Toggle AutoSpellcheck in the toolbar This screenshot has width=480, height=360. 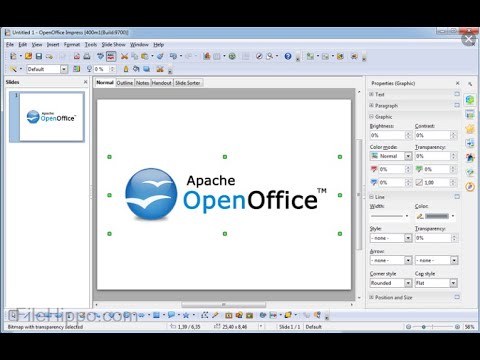tap(111, 56)
